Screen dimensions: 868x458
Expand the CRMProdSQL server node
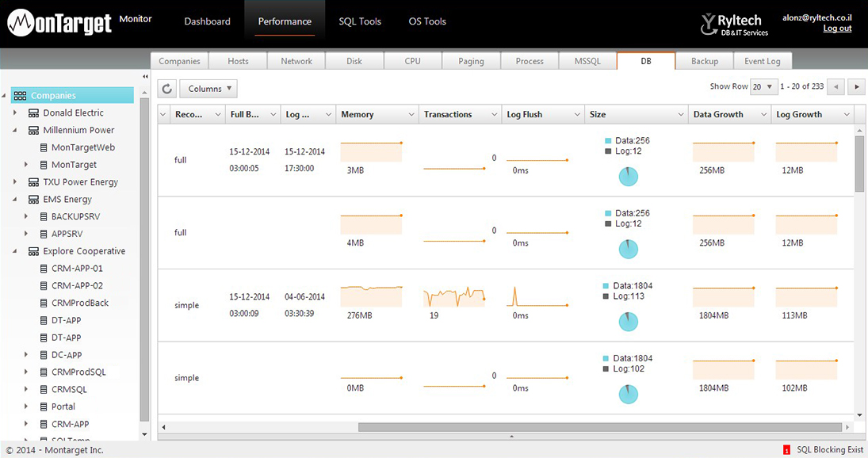tap(25, 372)
